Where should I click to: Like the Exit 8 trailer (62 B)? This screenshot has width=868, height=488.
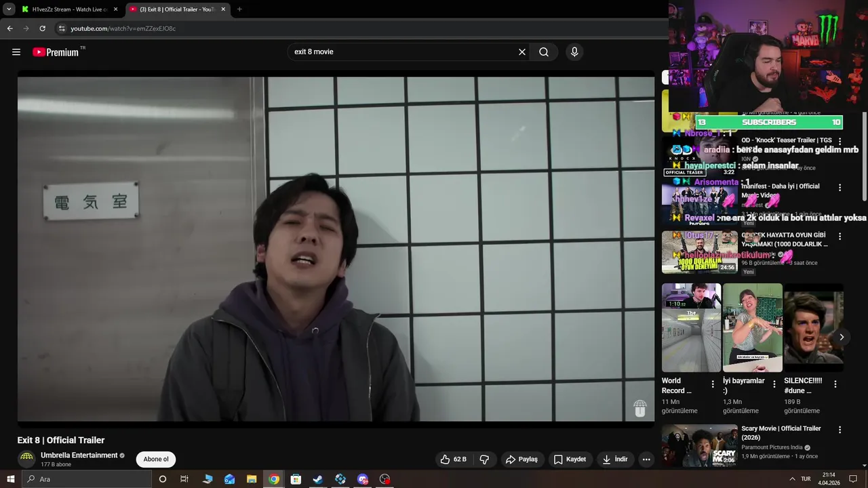tap(454, 460)
